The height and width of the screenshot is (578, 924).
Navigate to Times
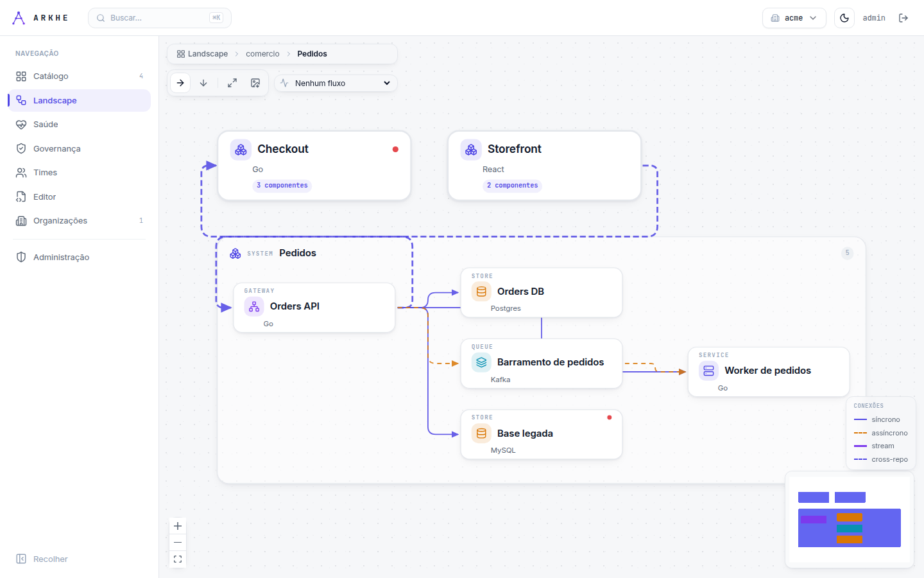tap(80, 173)
